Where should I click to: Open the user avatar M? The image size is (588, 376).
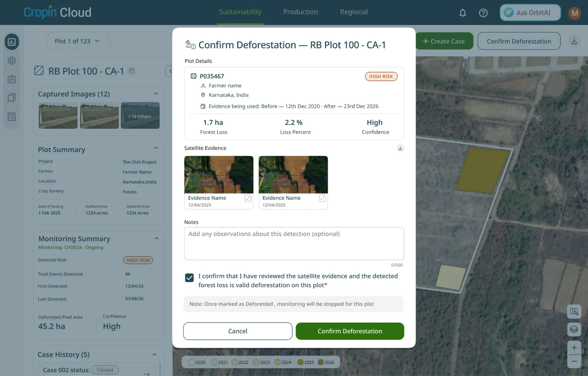pos(574,13)
